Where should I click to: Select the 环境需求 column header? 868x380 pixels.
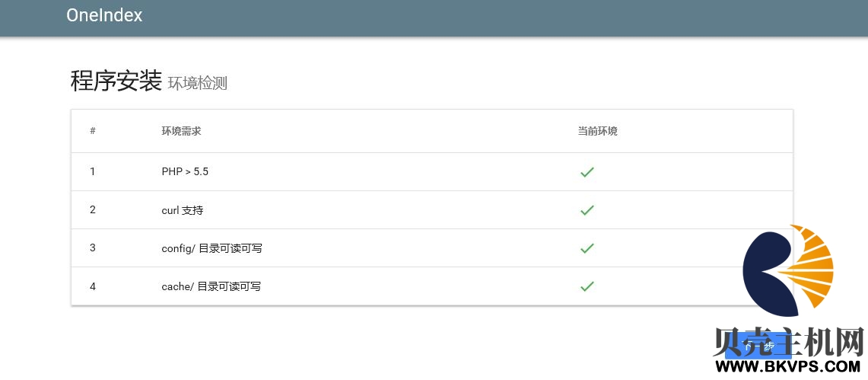(x=181, y=132)
